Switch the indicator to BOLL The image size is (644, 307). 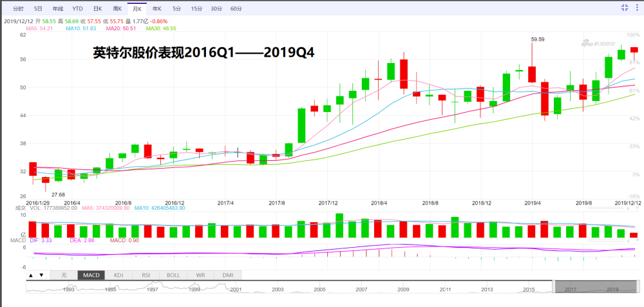173,275
